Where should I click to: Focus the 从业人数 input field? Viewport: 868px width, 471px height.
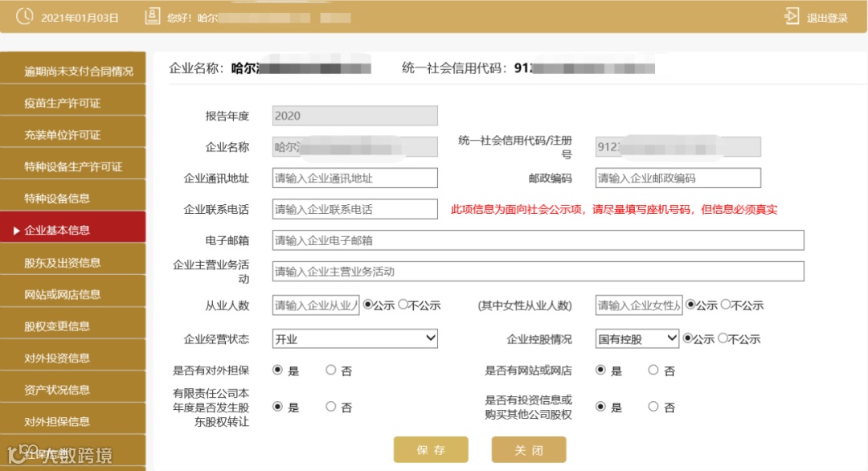316,305
